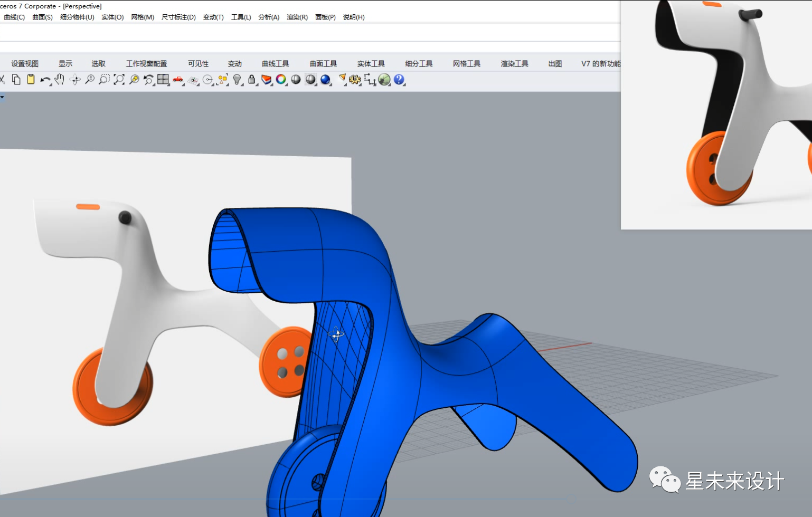Switch to Shaded Viewport grey sphere
The image size is (812, 517).
[x=296, y=80]
